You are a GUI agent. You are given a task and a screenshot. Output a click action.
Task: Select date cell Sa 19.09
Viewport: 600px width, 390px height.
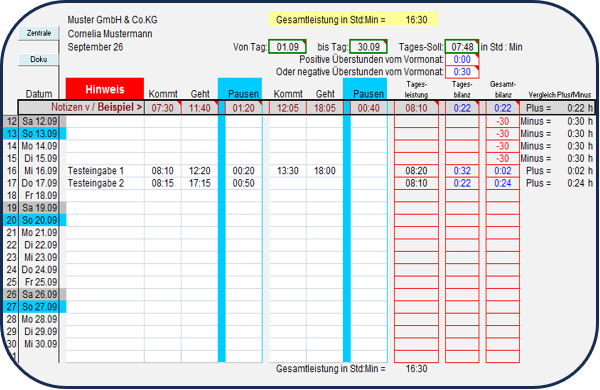pos(39,208)
